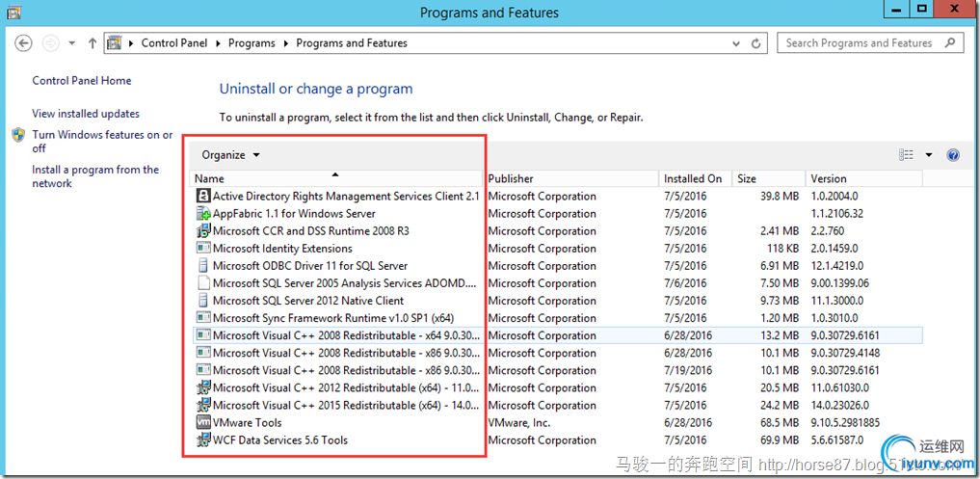Click the Sync Framework Runtime icon
This screenshot has width=980, height=479.
click(x=203, y=318)
